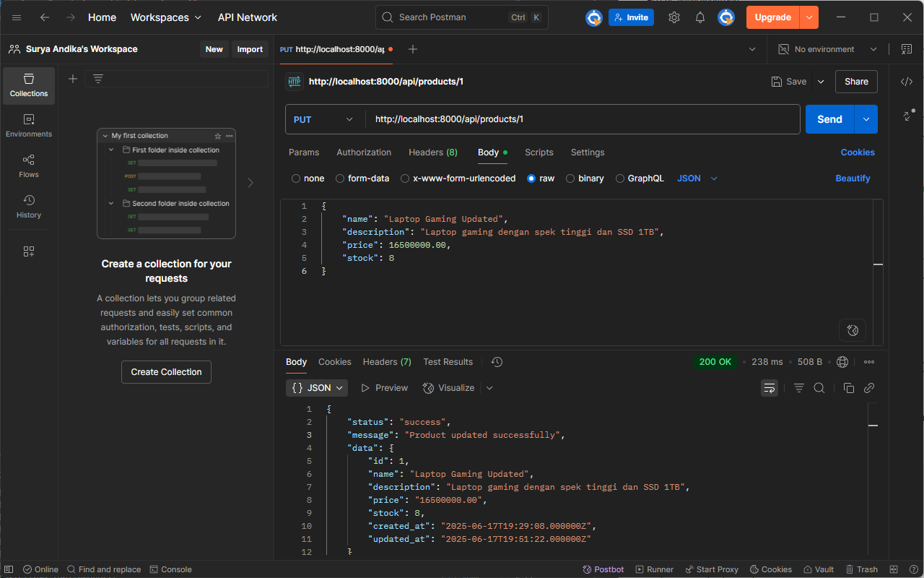
Task: Open the JSON response format dropdown
Action: 317,388
